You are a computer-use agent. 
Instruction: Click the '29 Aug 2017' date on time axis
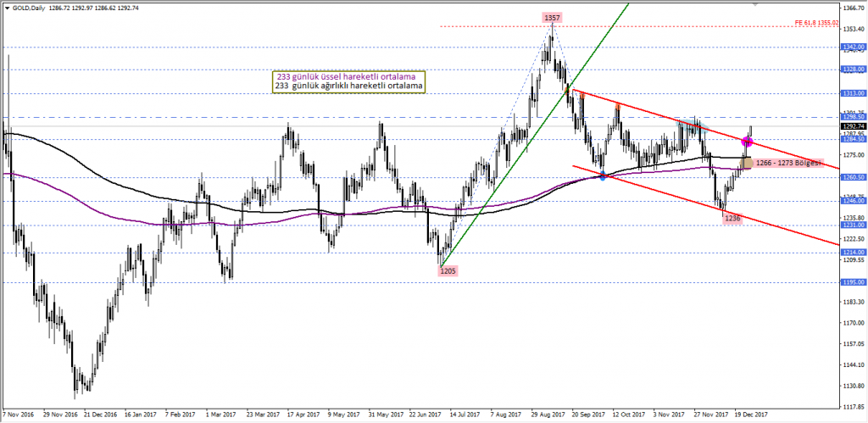point(548,415)
